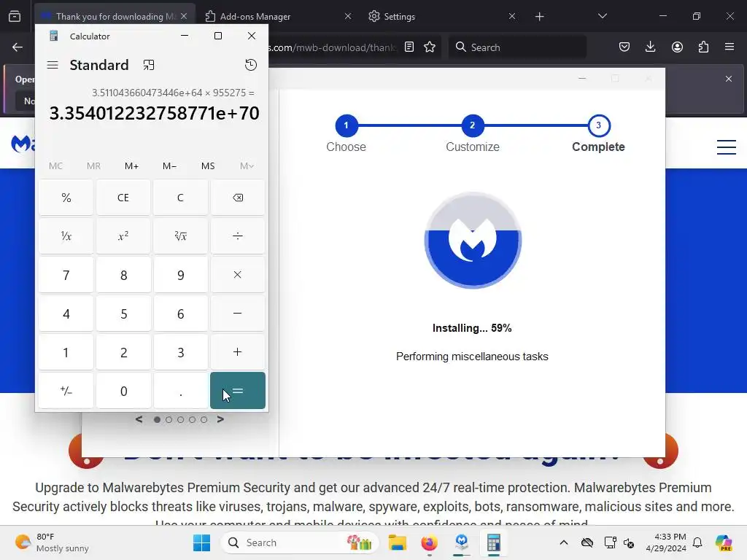Screen dimensions: 747x560
Task: Click the divide operator key
Action: [237, 236]
